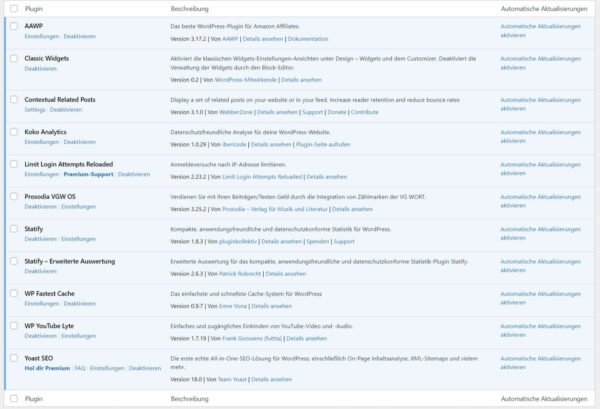Enable automatic updates for AAWP
Screen dimensions: 600x409
point(540,31)
